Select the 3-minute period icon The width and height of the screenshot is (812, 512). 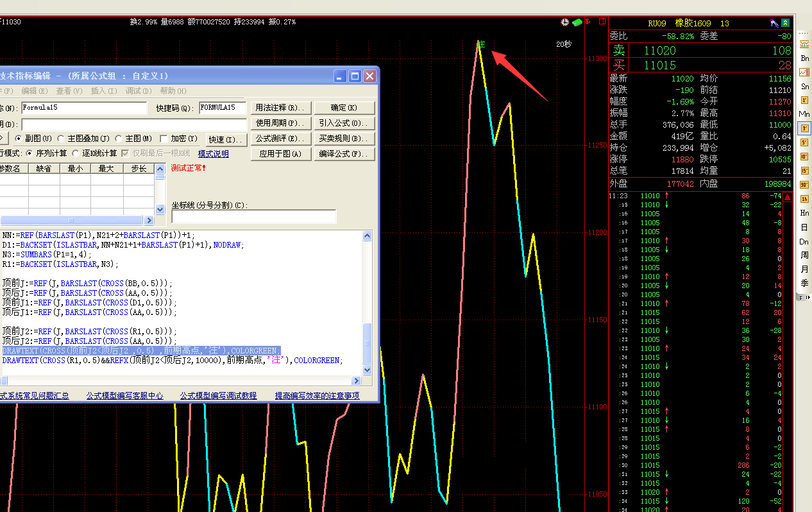804,128
